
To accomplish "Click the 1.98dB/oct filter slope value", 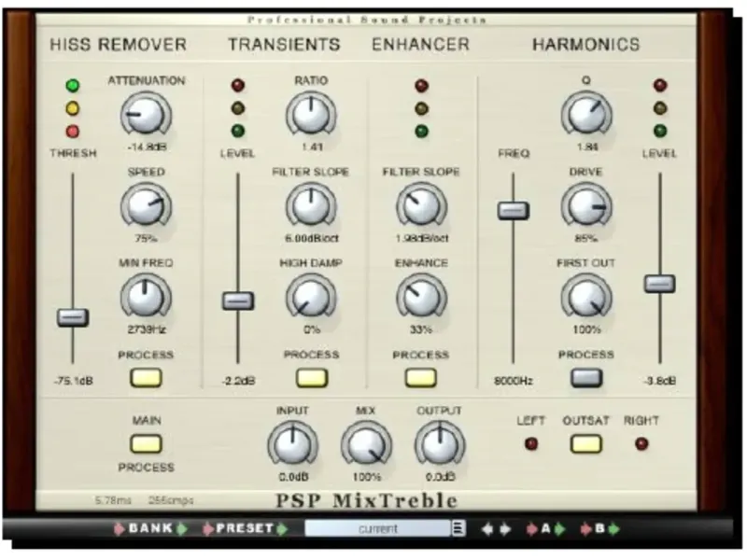I will (x=422, y=238).
